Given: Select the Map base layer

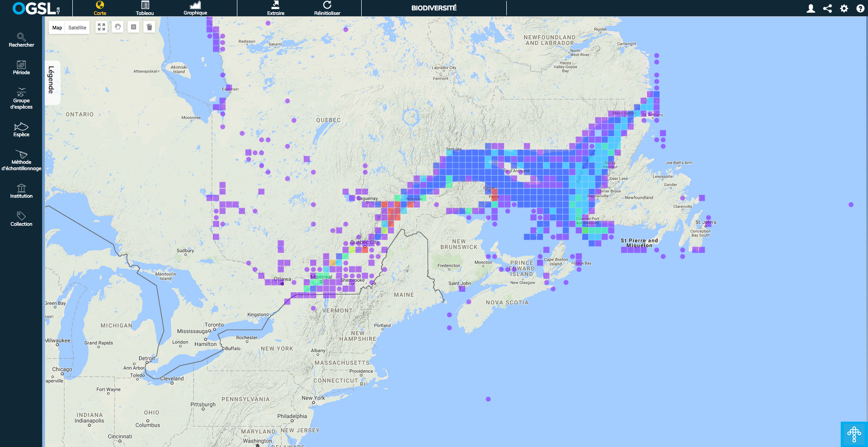Looking at the screenshot, I should 57,28.
